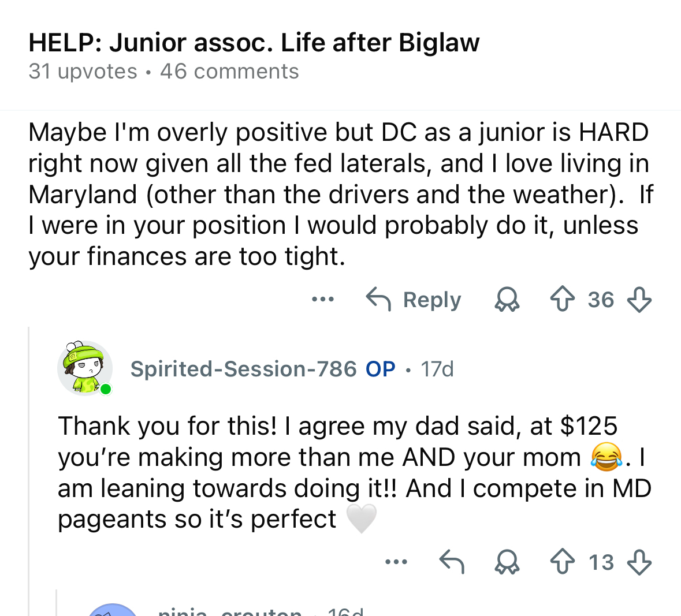
Task: Open Spirited-Session-786's avatar
Action: [x=85, y=368]
